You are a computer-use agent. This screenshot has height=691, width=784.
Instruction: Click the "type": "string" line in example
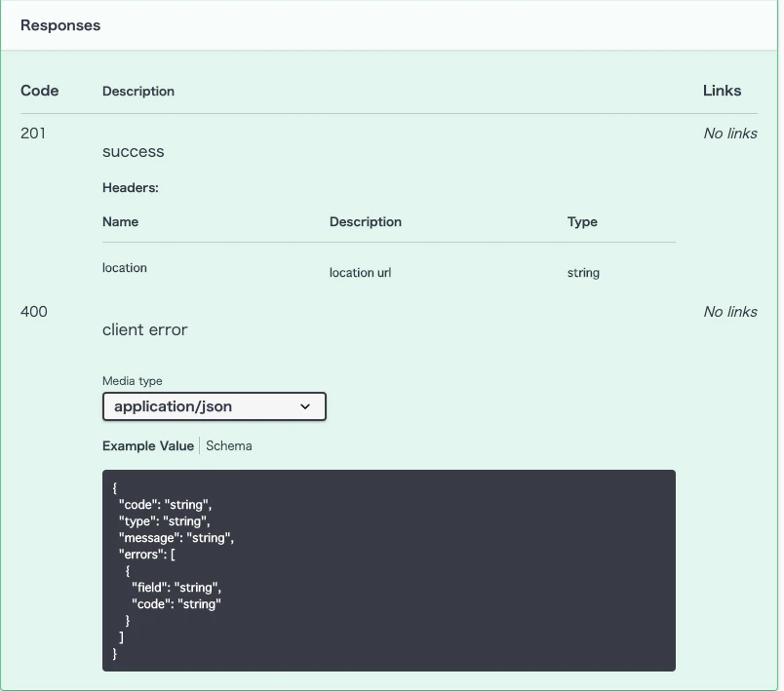pos(165,521)
